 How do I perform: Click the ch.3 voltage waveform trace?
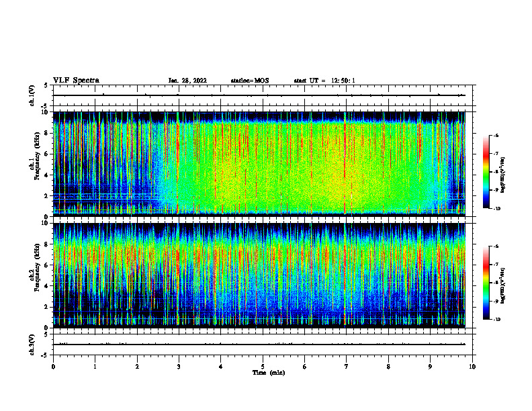[259, 345]
